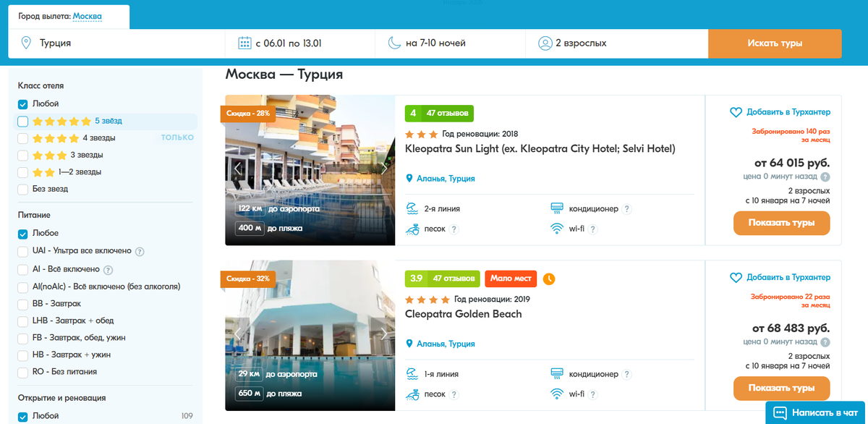Check the Без звезд filter

(x=23, y=189)
